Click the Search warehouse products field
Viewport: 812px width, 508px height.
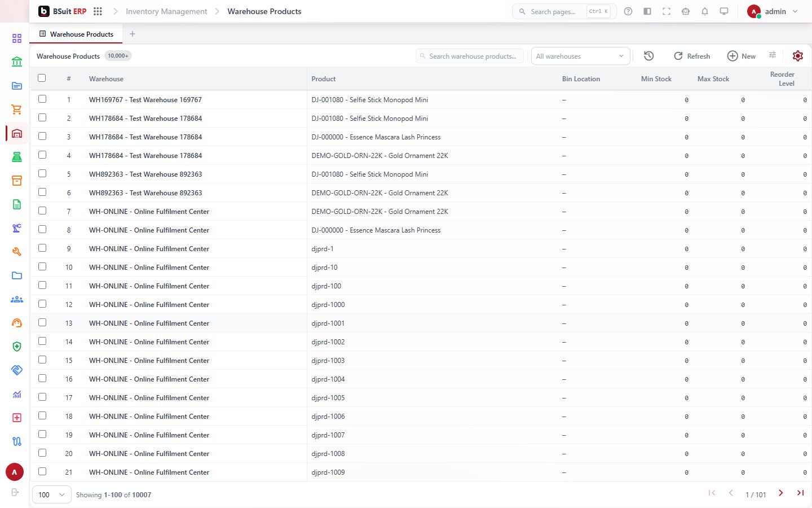click(x=470, y=56)
